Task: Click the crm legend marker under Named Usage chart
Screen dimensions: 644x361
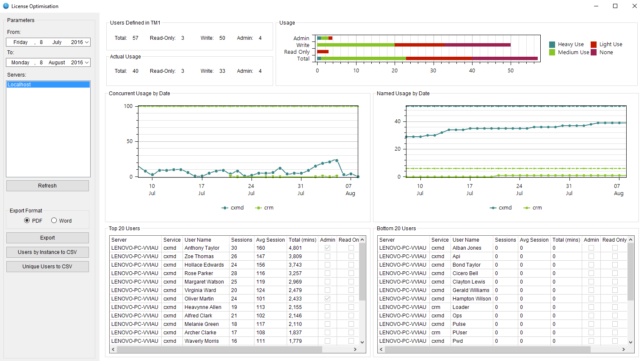Action: [x=528, y=207]
